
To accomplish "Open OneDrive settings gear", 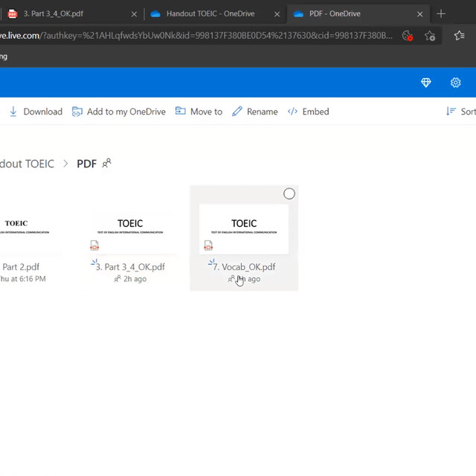I will (x=456, y=83).
